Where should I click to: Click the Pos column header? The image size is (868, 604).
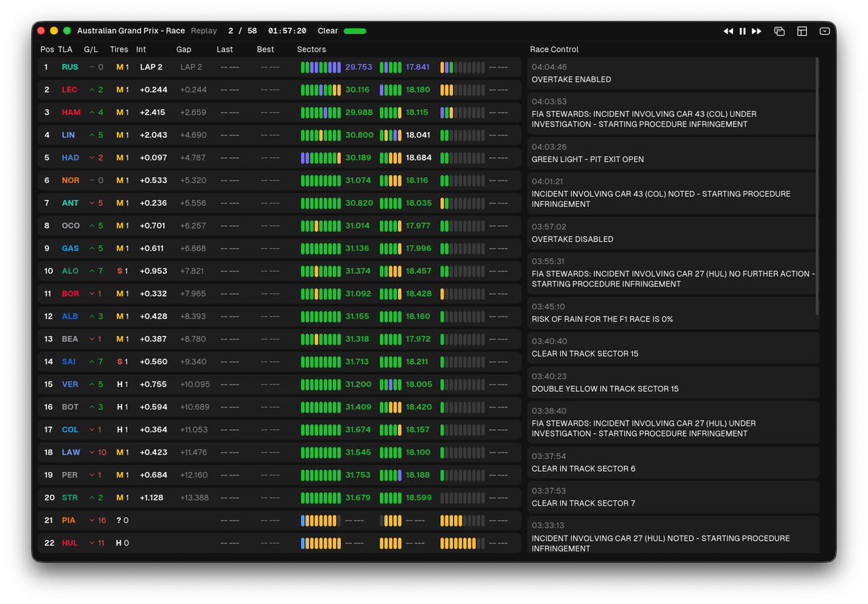click(47, 49)
